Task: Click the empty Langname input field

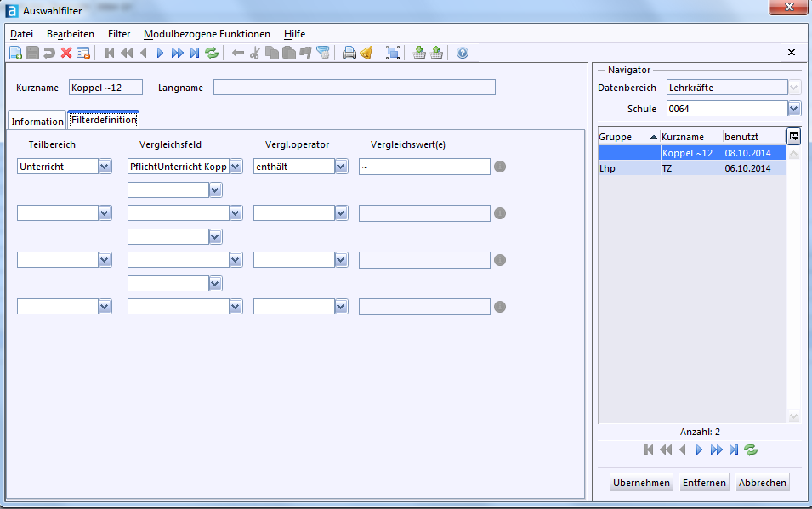Action: (355, 88)
